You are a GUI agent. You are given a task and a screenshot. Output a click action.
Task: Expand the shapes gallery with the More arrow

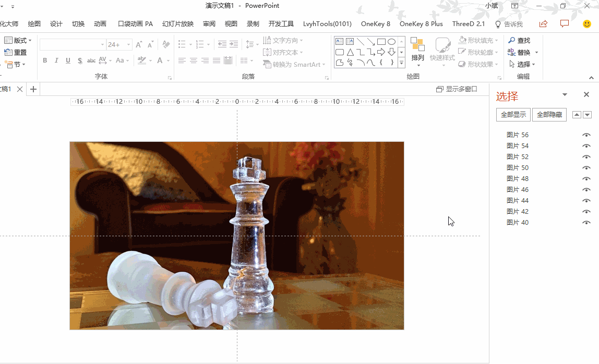(401, 63)
